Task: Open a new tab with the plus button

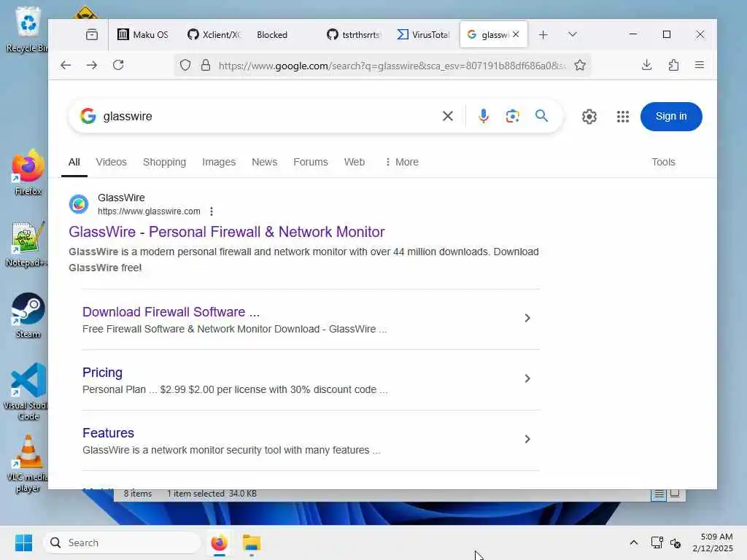Action: (x=543, y=34)
